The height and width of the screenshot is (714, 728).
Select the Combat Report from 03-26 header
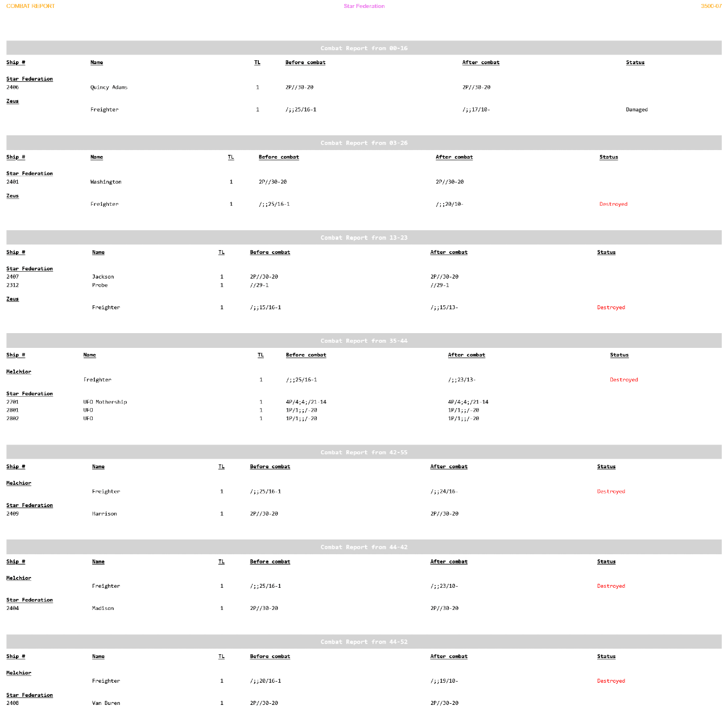(x=364, y=143)
